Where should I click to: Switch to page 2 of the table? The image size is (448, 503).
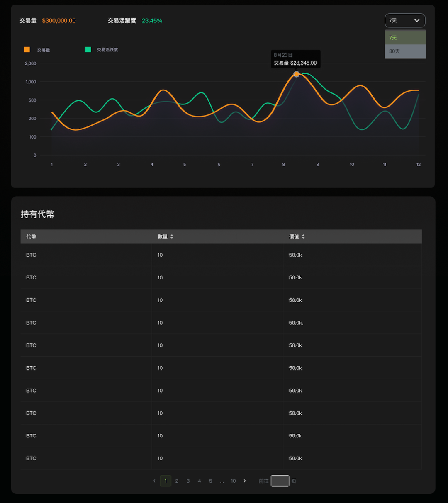(x=177, y=481)
